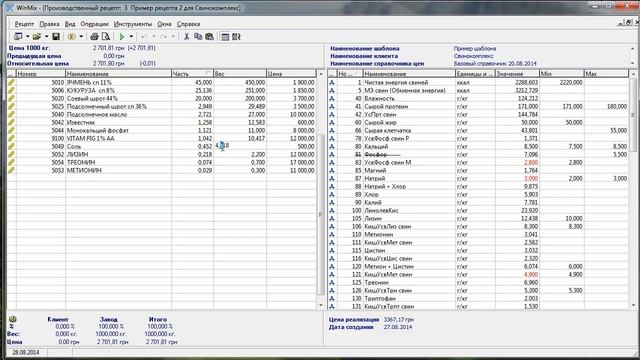Open the Рецепт menu
This screenshot has height=360, width=640.
[x=24, y=24]
